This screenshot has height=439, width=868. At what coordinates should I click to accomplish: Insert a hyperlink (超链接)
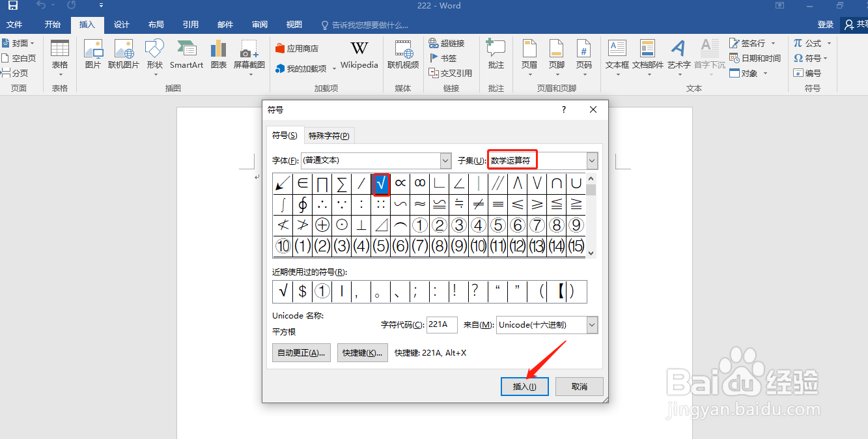(447, 43)
